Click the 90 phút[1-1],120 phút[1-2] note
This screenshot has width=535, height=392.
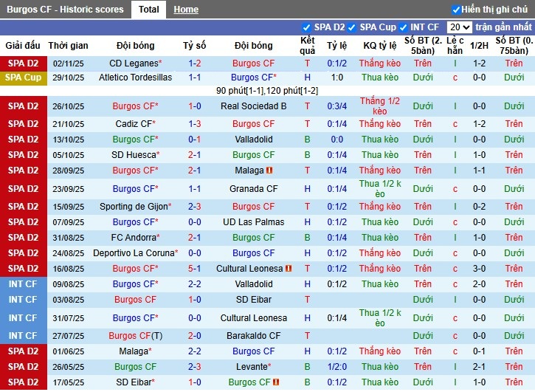[x=267, y=91]
